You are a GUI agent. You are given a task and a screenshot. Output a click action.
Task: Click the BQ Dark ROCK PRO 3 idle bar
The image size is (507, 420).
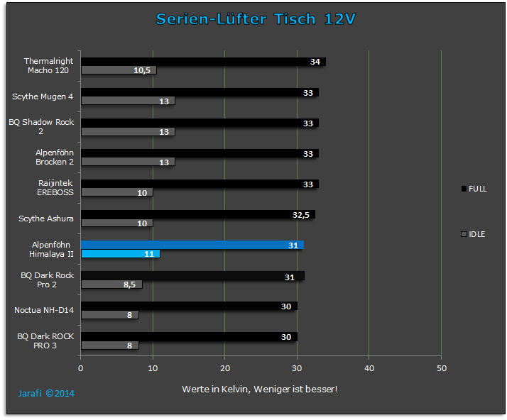tap(109, 346)
